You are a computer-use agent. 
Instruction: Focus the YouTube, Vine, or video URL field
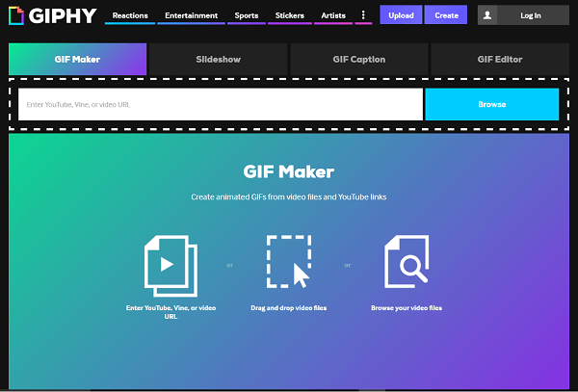(221, 104)
